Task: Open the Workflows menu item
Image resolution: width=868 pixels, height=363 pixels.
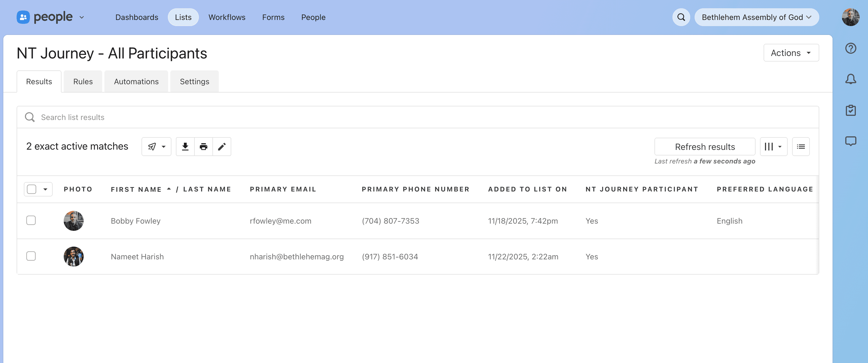Action: pos(227,17)
